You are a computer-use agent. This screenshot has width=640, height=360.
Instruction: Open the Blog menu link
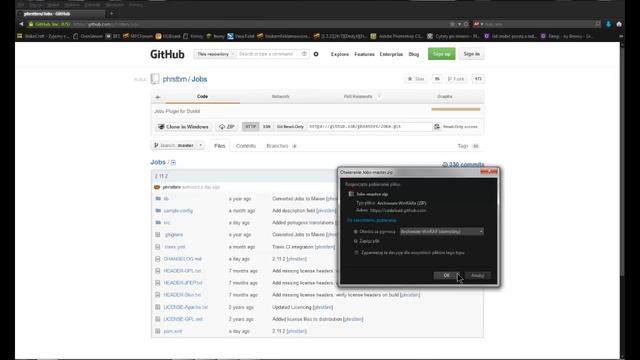point(413,54)
